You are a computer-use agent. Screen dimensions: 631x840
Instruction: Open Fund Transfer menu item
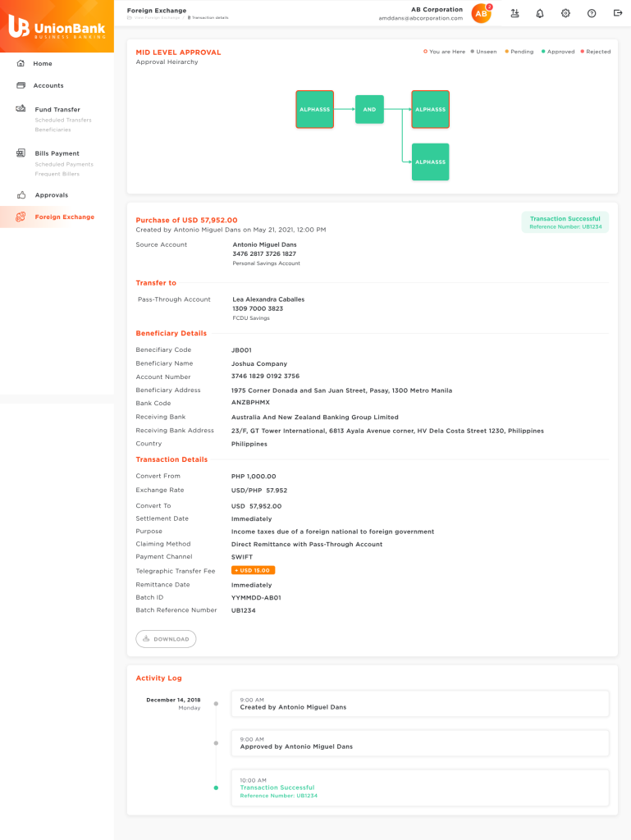point(57,109)
